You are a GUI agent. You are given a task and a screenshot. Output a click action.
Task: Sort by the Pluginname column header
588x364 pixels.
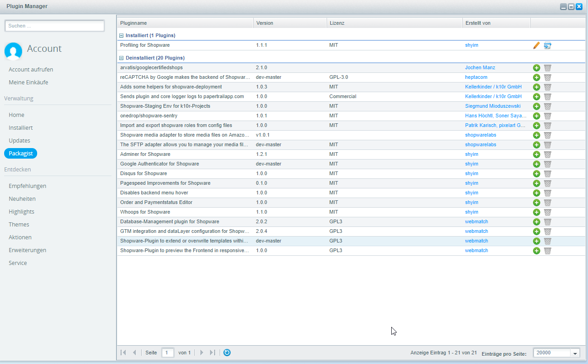coord(185,23)
